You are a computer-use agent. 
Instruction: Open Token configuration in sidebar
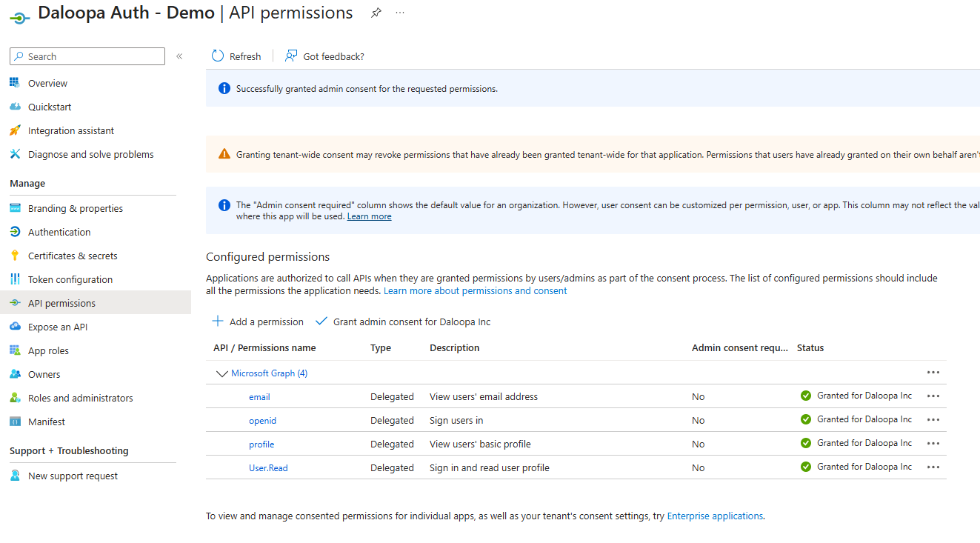point(70,279)
